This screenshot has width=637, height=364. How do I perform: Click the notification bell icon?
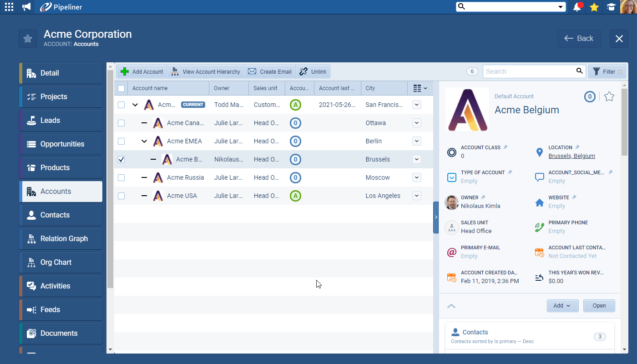pyautogui.click(x=577, y=7)
